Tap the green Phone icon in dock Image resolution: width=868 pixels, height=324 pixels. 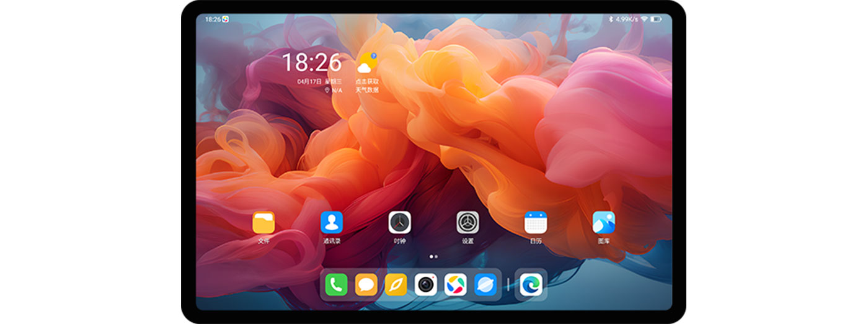[x=336, y=285]
